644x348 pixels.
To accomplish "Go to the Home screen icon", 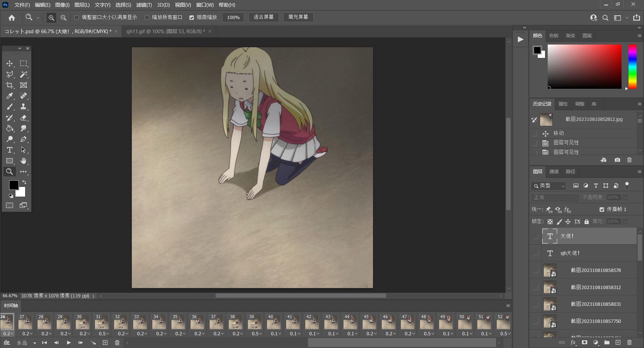I will (12, 18).
